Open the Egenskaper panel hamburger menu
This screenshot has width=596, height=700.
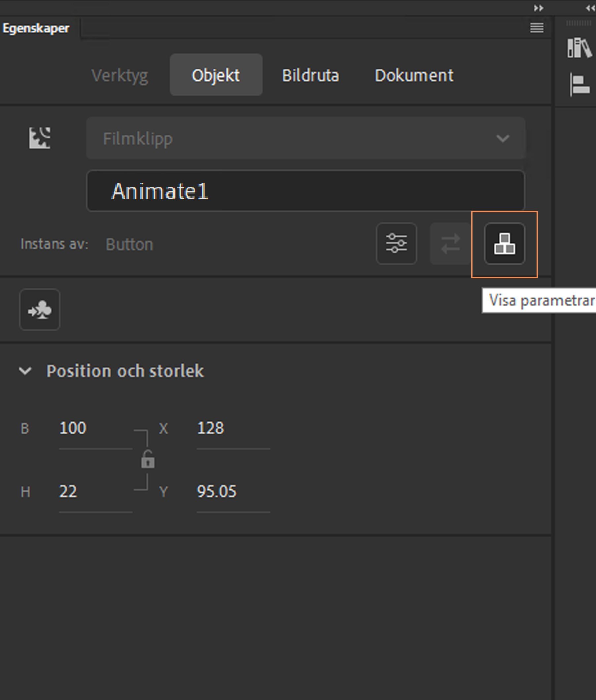tap(537, 28)
